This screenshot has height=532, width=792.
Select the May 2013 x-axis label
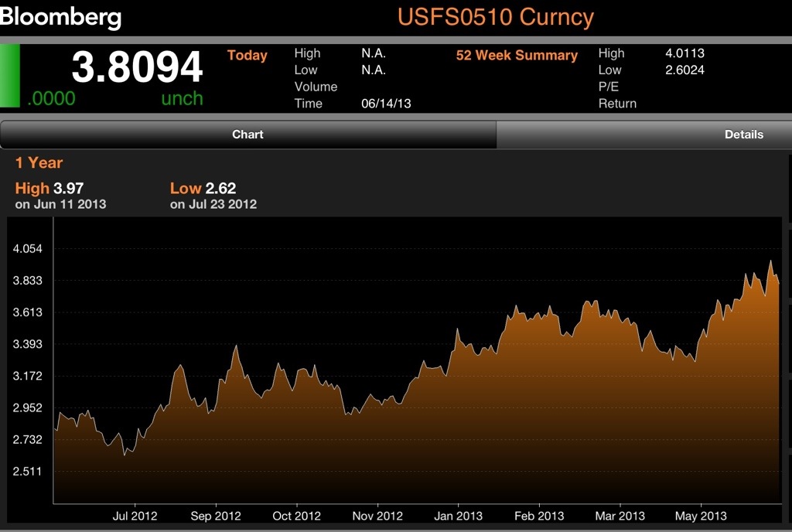click(x=701, y=516)
